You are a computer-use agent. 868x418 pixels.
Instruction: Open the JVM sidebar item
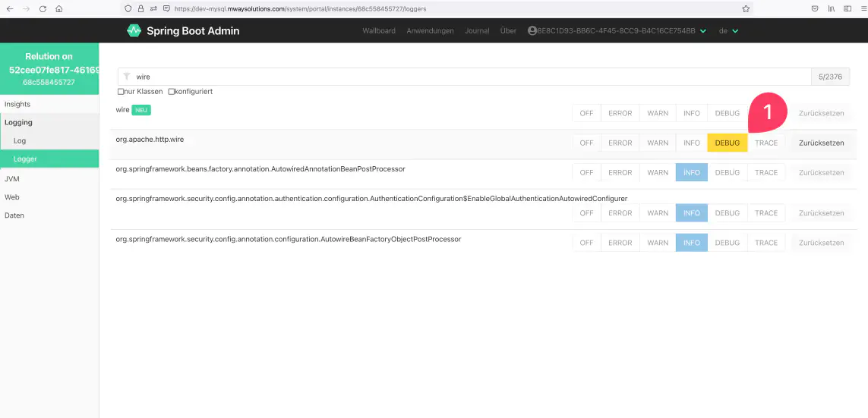point(11,179)
